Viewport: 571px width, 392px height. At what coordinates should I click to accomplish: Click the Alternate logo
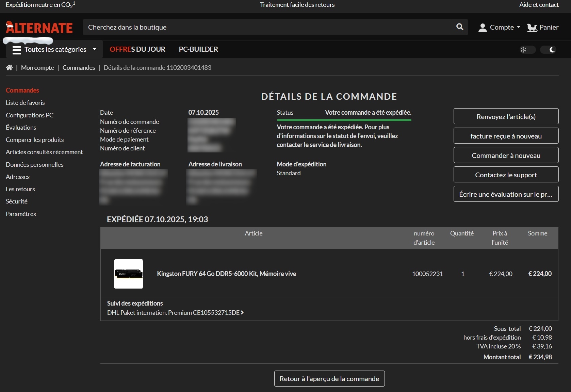coord(39,28)
